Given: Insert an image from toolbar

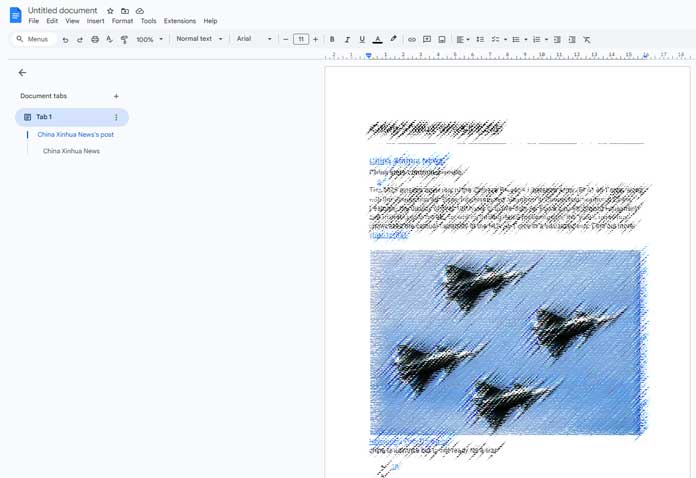Looking at the screenshot, I should [442, 40].
